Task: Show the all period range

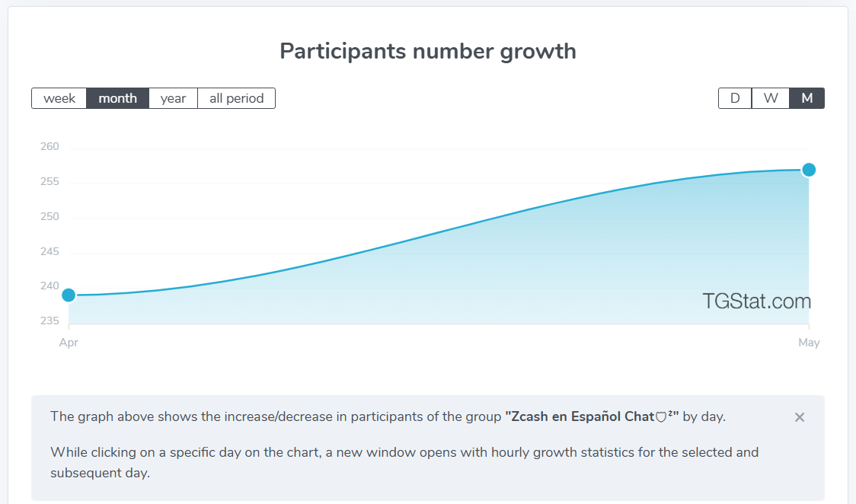Action: click(x=236, y=98)
